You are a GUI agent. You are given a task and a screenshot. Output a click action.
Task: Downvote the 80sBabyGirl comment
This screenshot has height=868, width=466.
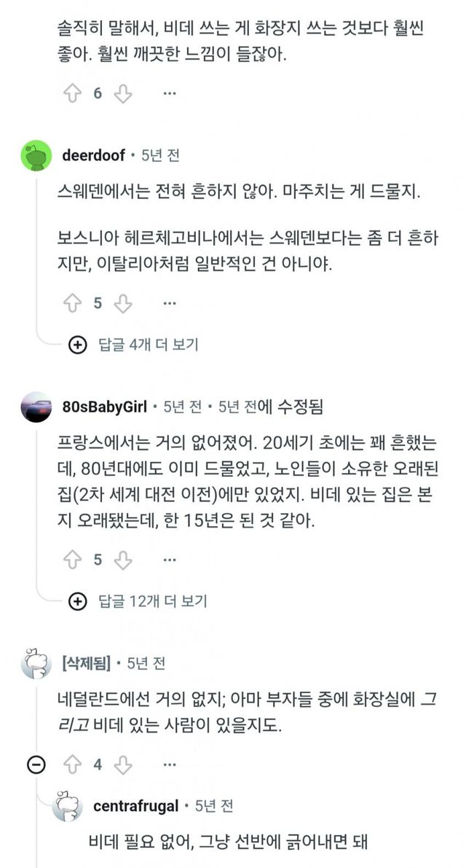tap(123, 560)
